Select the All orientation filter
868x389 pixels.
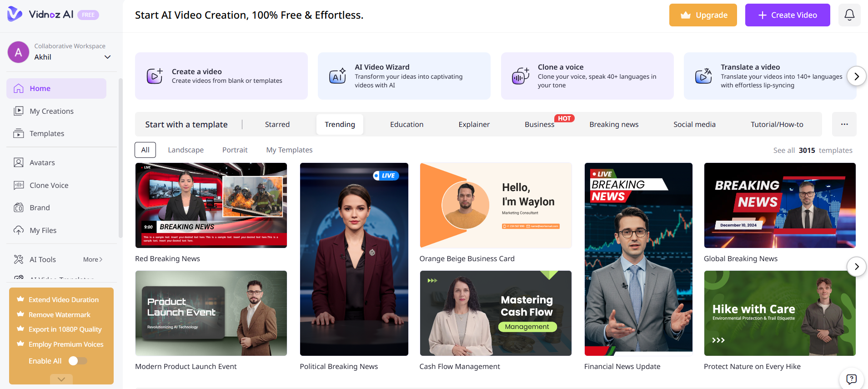[145, 150]
